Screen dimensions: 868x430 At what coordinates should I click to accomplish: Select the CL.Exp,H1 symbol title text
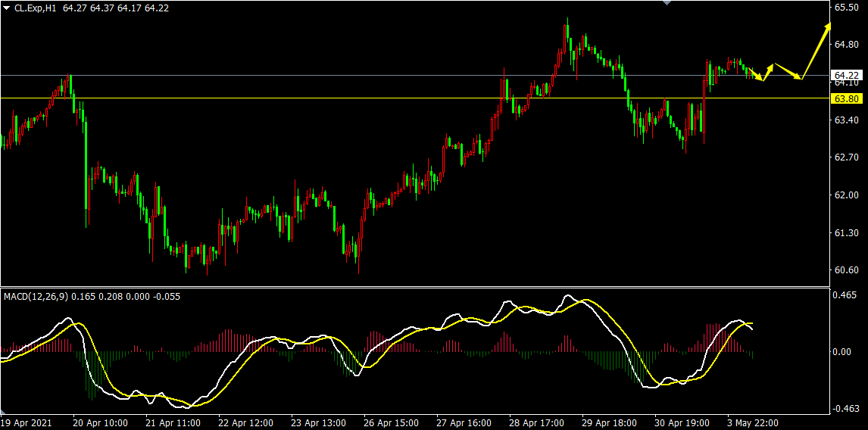point(36,8)
